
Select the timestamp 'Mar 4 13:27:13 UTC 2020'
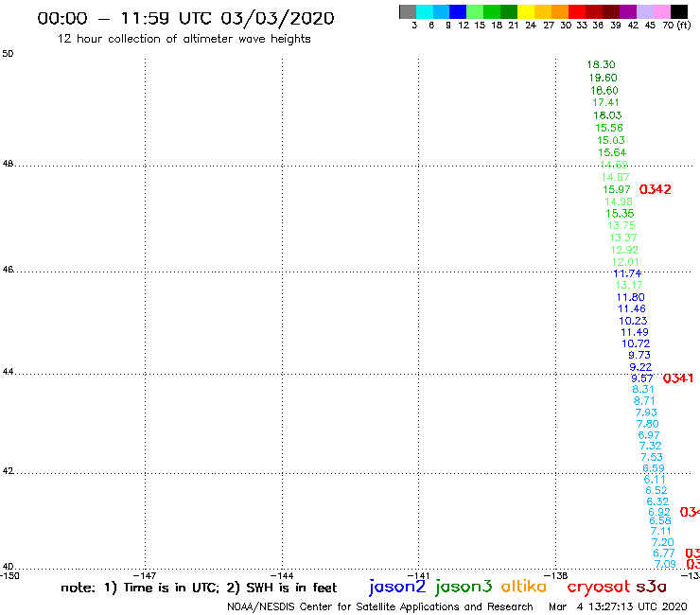tap(618, 606)
